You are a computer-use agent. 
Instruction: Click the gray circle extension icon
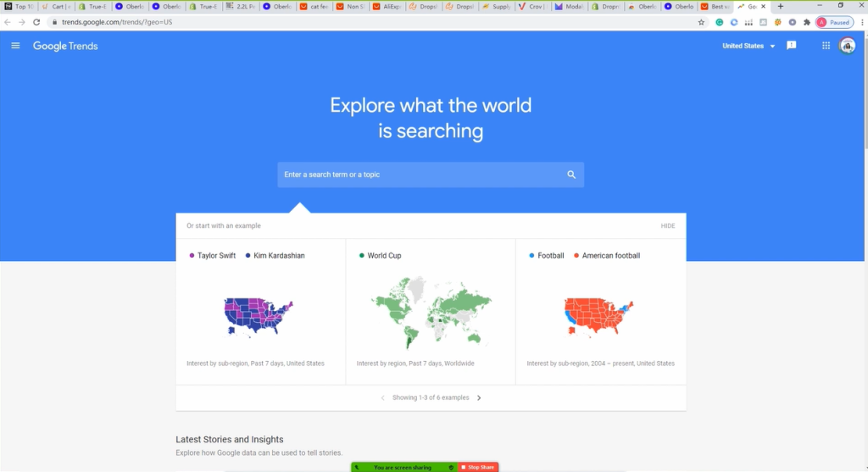tap(793, 22)
